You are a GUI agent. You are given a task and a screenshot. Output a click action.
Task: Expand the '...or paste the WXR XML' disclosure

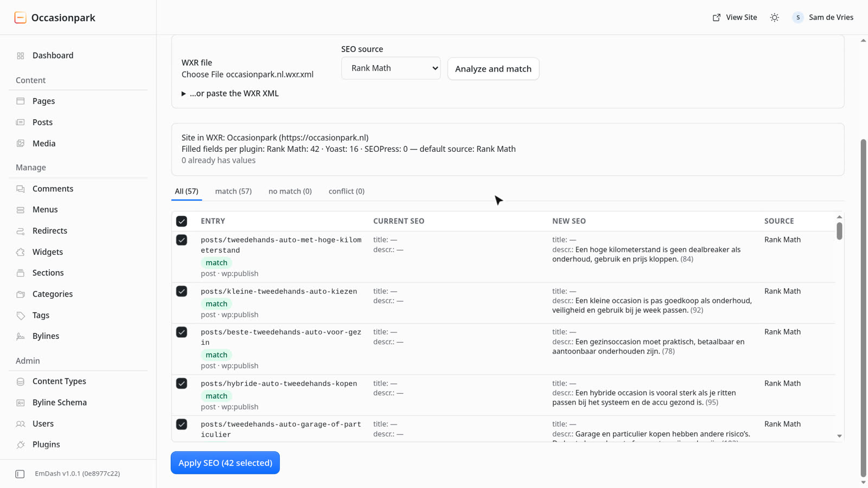[230, 93]
